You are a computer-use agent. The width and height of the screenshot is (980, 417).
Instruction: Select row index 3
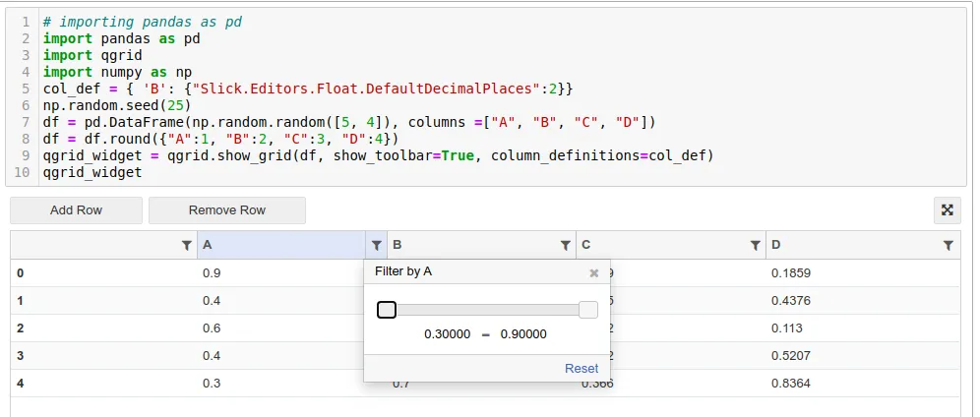point(21,355)
